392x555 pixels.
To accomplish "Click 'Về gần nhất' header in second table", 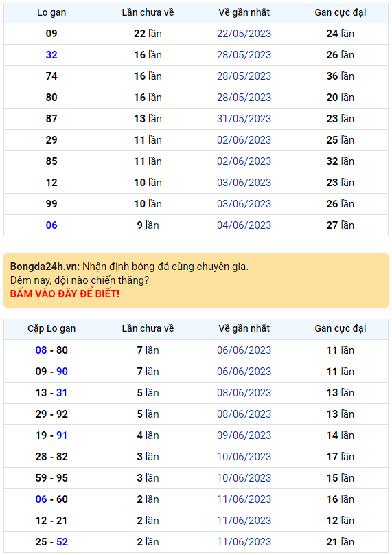I will 244,329.
